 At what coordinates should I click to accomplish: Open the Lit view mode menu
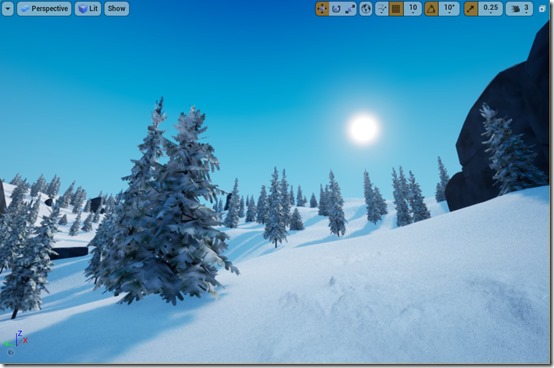point(88,9)
